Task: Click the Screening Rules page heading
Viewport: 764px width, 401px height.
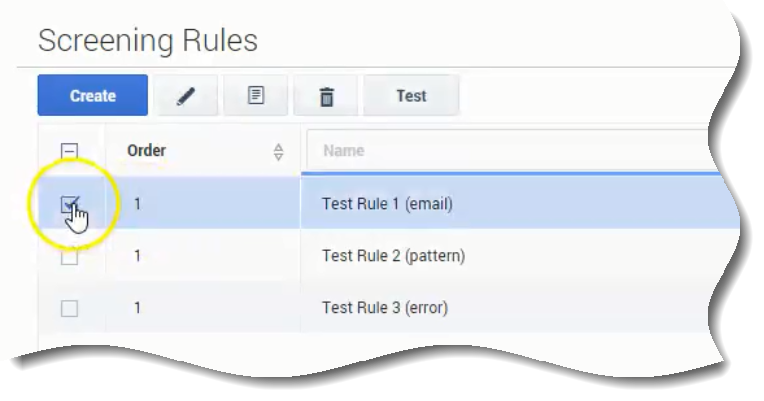Action: click(148, 41)
